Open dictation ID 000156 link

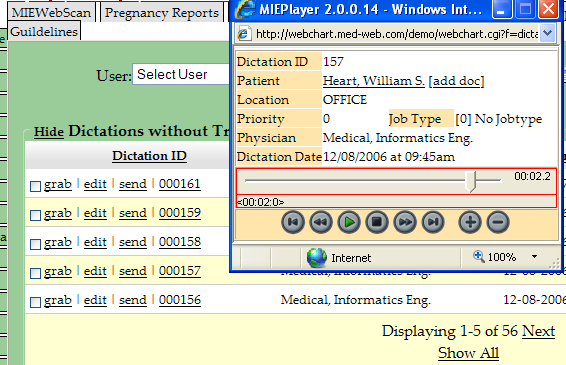(x=180, y=300)
